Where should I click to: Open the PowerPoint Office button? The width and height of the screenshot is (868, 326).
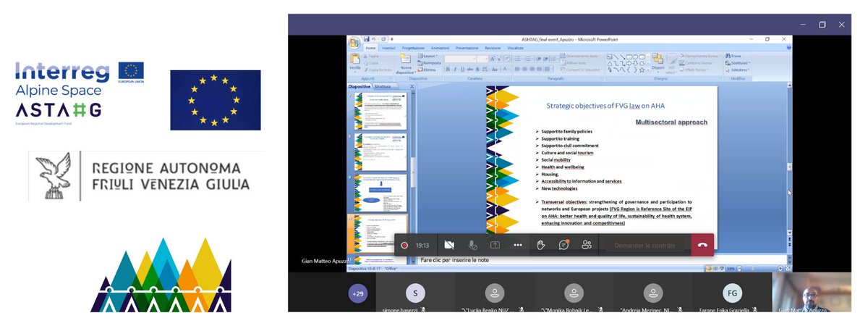[354, 42]
